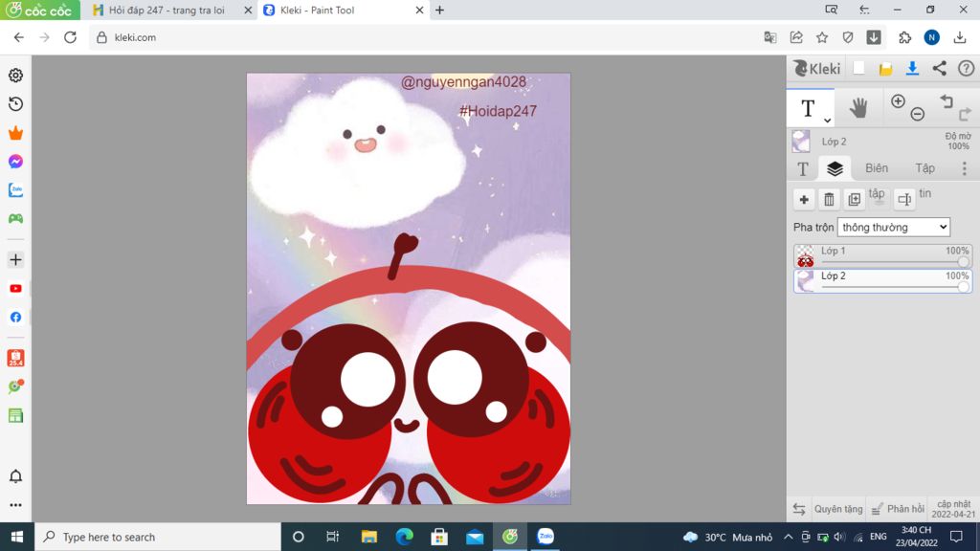The width and height of the screenshot is (980, 551).
Task: Select the Text tool in Kleki
Action: tap(808, 108)
